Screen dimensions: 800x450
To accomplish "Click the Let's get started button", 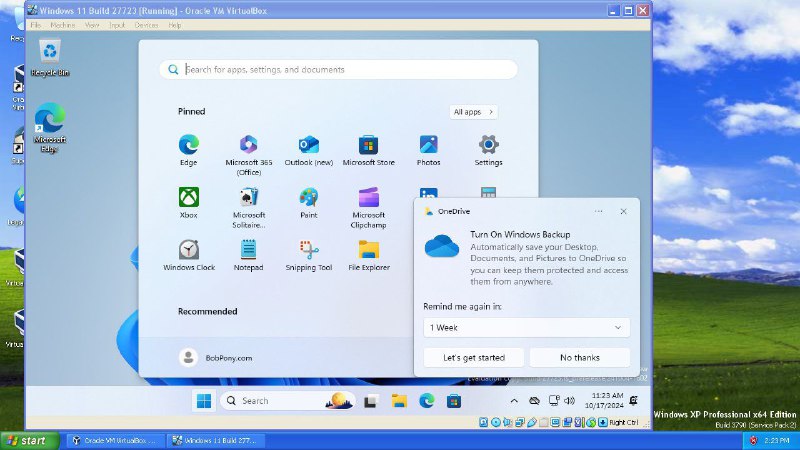I will 474,358.
